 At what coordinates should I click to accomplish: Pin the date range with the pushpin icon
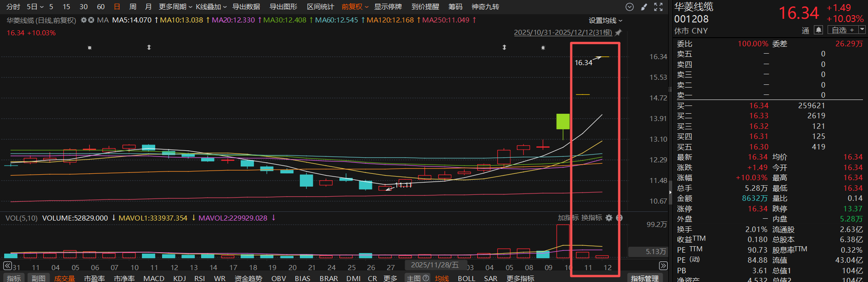coord(618,33)
